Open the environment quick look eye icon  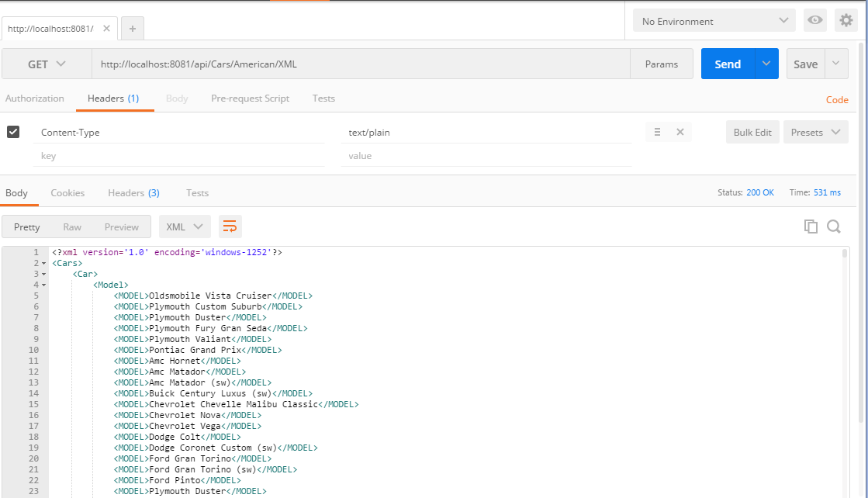click(814, 20)
